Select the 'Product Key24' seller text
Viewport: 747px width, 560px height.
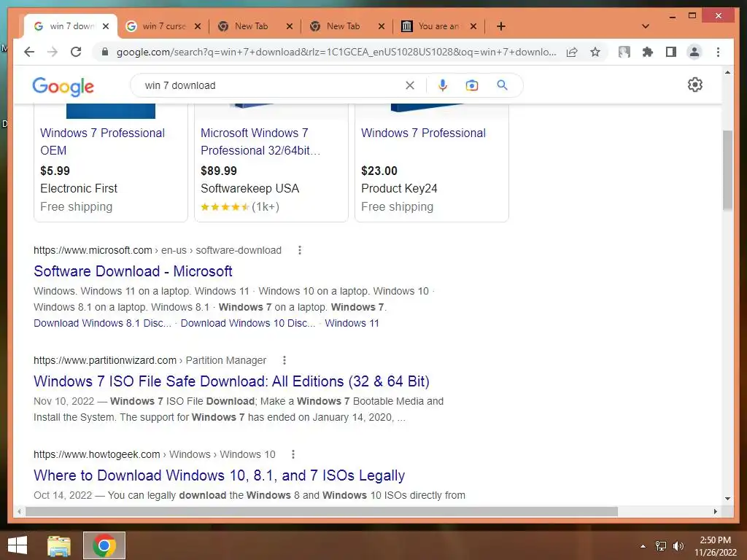click(399, 188)
